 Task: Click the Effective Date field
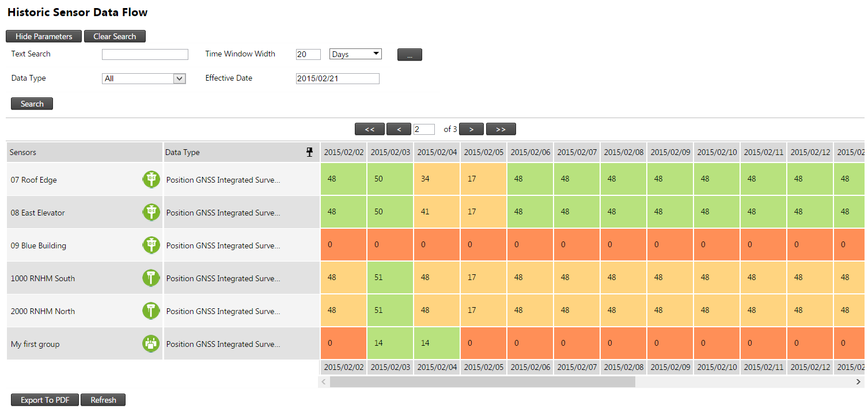click(338, 78)
